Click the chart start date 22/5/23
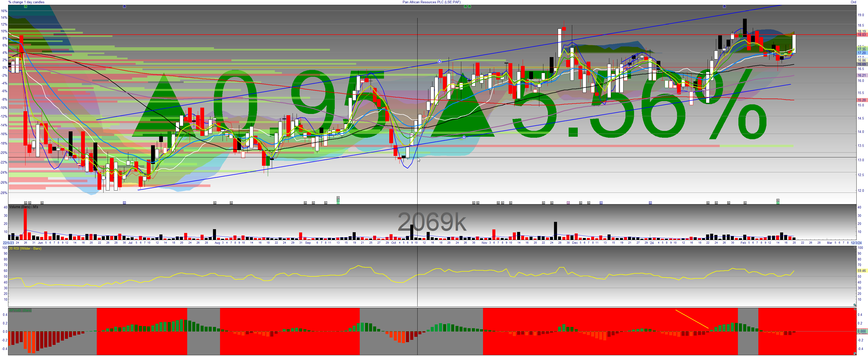 click(8, 243)
